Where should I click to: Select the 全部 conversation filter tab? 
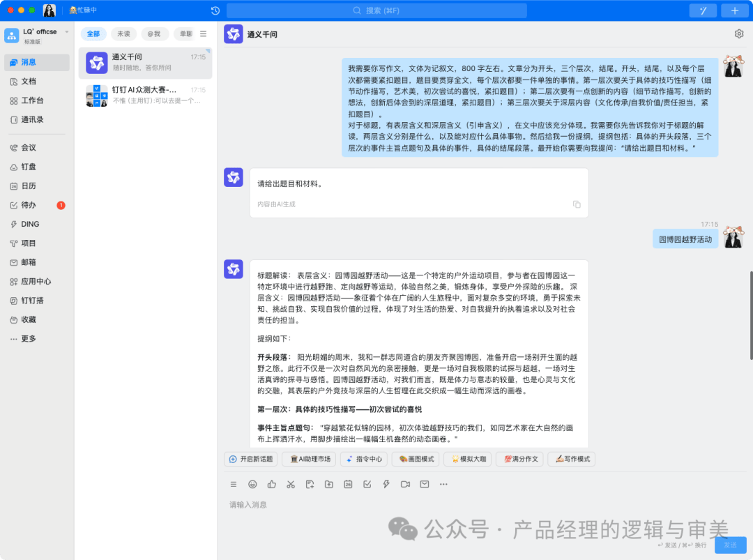93,33
